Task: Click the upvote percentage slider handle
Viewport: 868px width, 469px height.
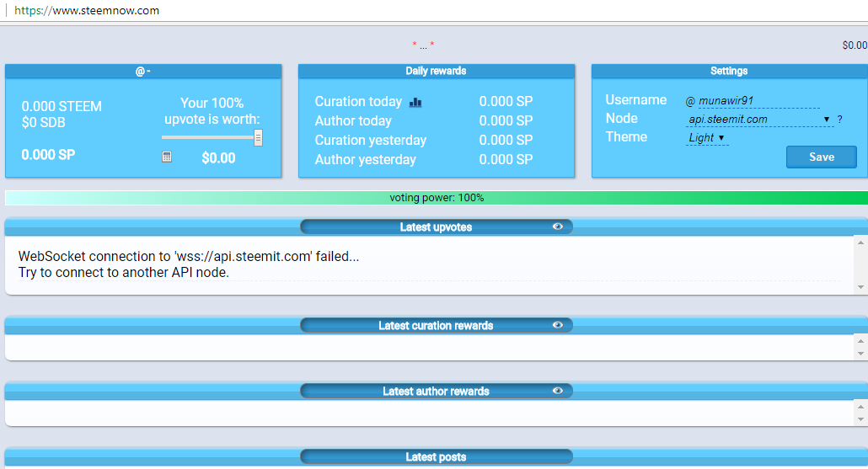Action: 258,138
